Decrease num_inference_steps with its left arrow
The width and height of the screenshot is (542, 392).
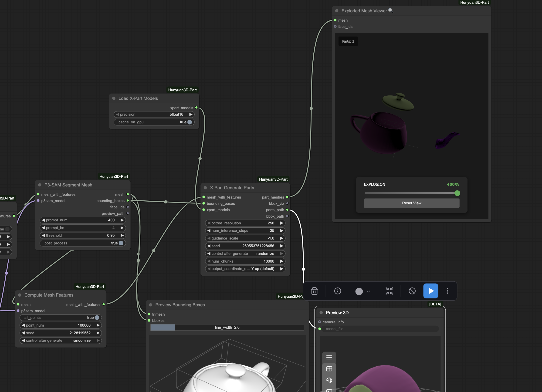(x=209, y=231)
